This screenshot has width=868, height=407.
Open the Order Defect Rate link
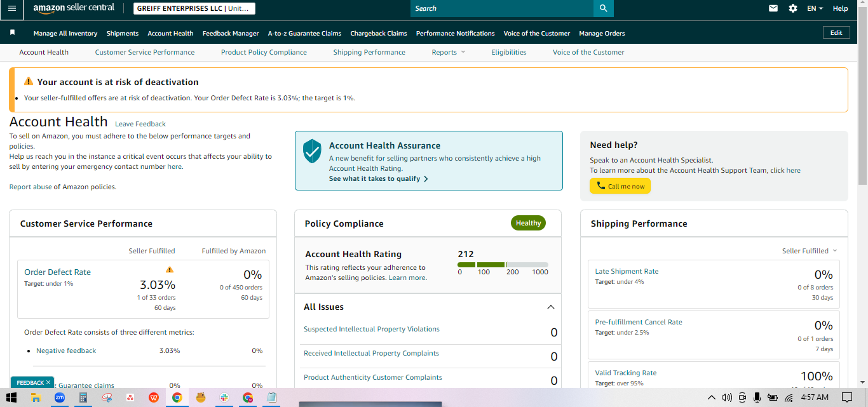point(57,272)
